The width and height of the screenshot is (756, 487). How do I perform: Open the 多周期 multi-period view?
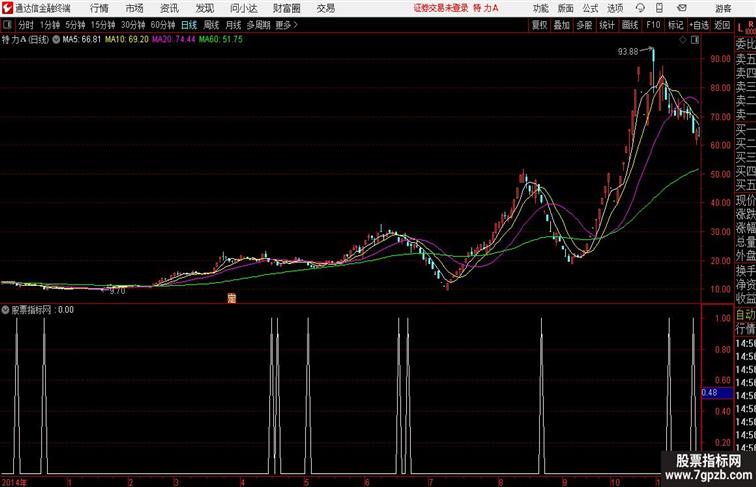pyautogui.click(x=258, y=25)
